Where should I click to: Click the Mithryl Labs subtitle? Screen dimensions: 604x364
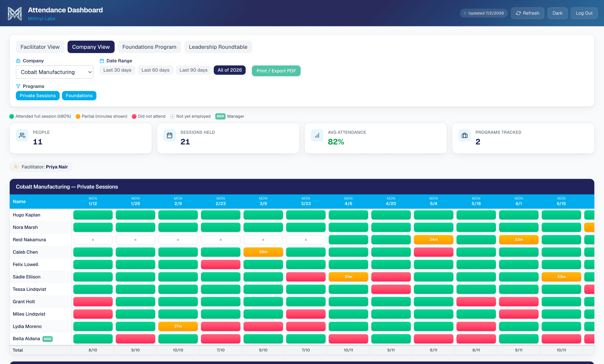tap(42, 19)
